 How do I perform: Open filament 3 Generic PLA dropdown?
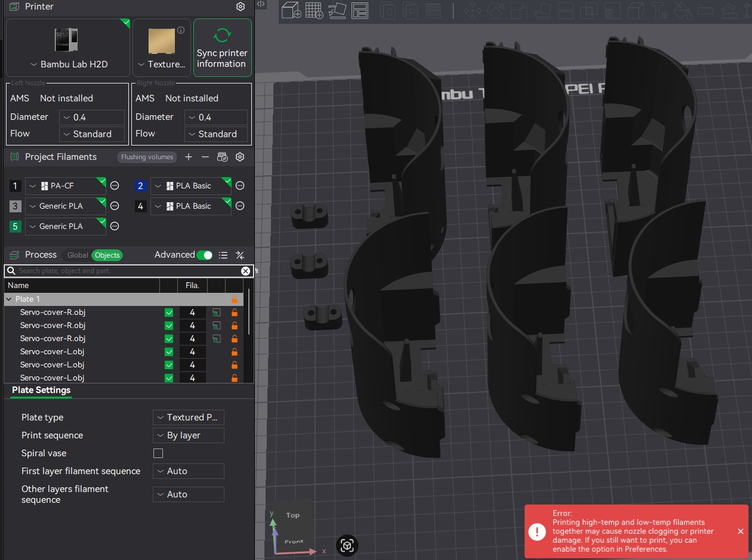point(66,206)
